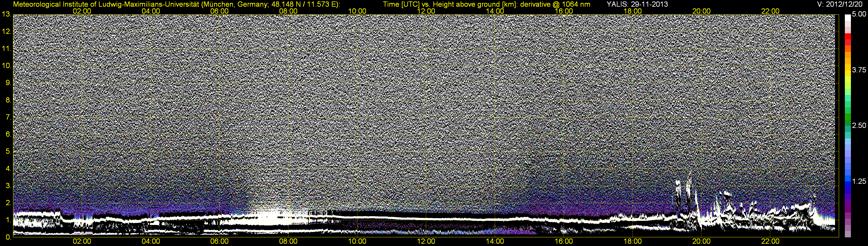
Task: Select the 16:00 label on the upper time axis
Action: (x=564, y=11)
